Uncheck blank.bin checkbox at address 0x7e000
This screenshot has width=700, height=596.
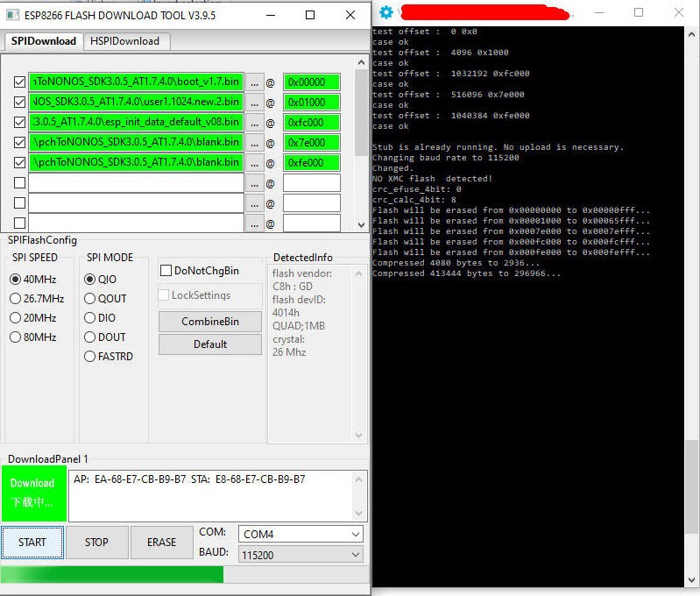pos(19,142)
